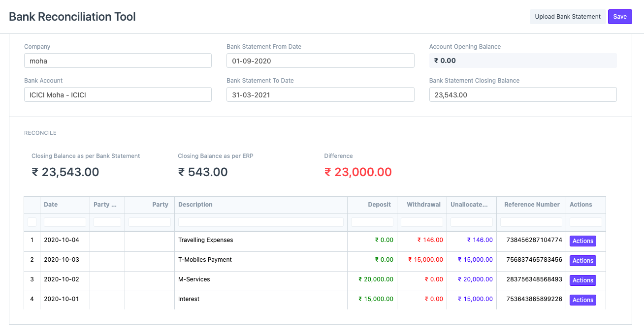The image size is (644, 335).
Task: Click into the Description column filter box
Action: [260, 222]
